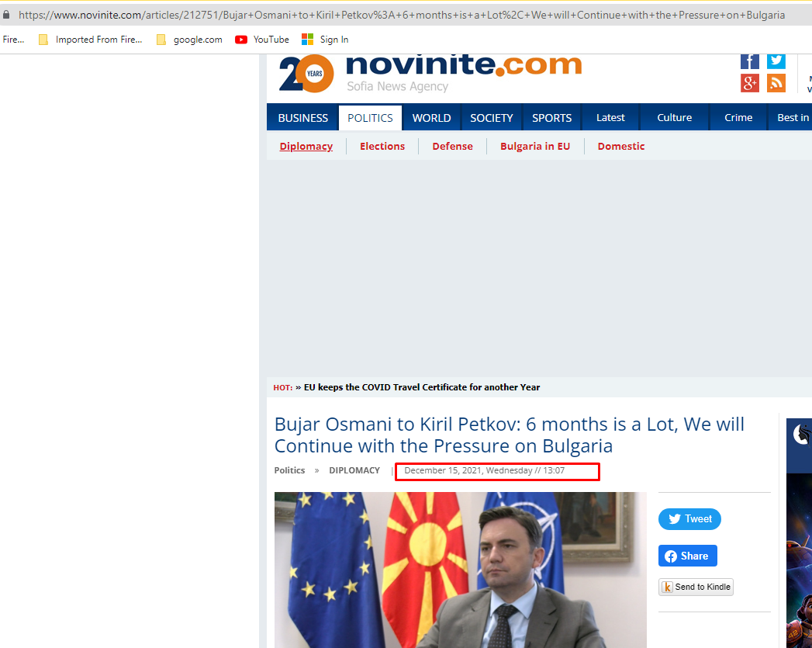Open the SPORTS section tab
Screen dimensions: 812x648
click(551, 118)
